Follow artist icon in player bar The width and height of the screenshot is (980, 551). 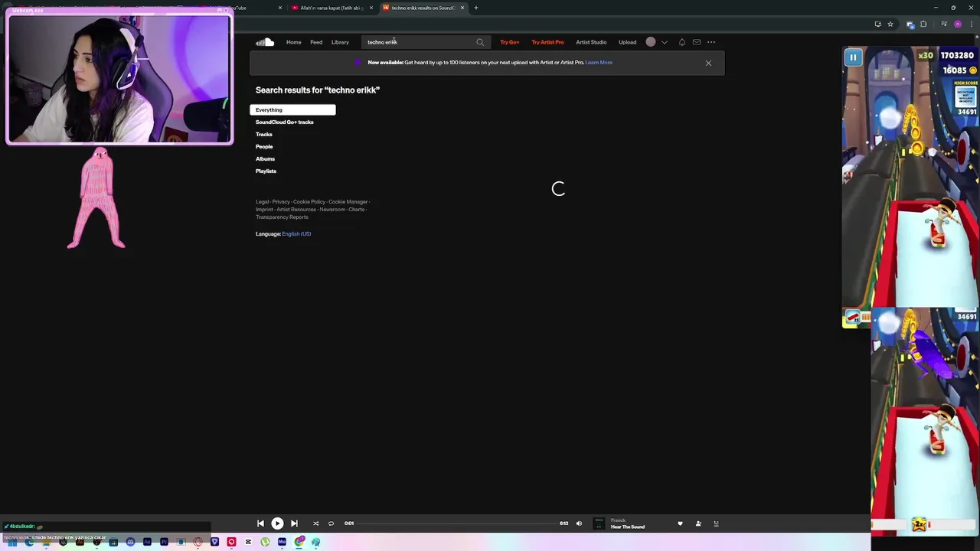coord(698,523)
